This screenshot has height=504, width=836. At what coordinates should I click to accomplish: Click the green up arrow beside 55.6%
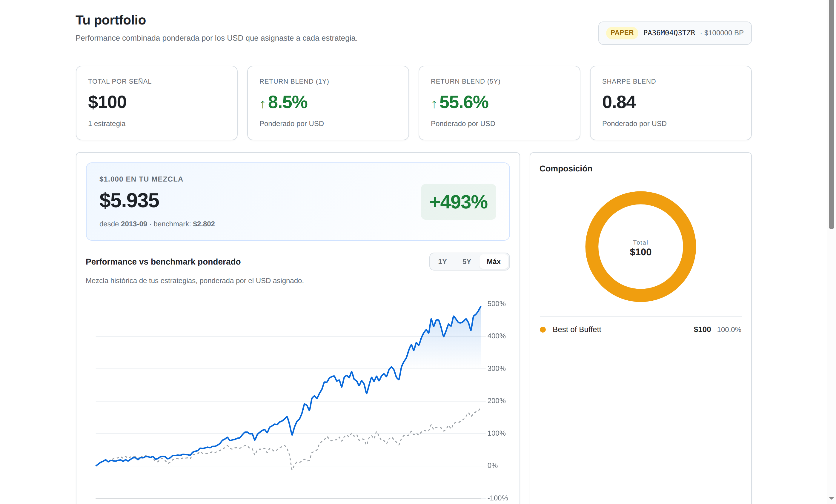click(434, 104)
